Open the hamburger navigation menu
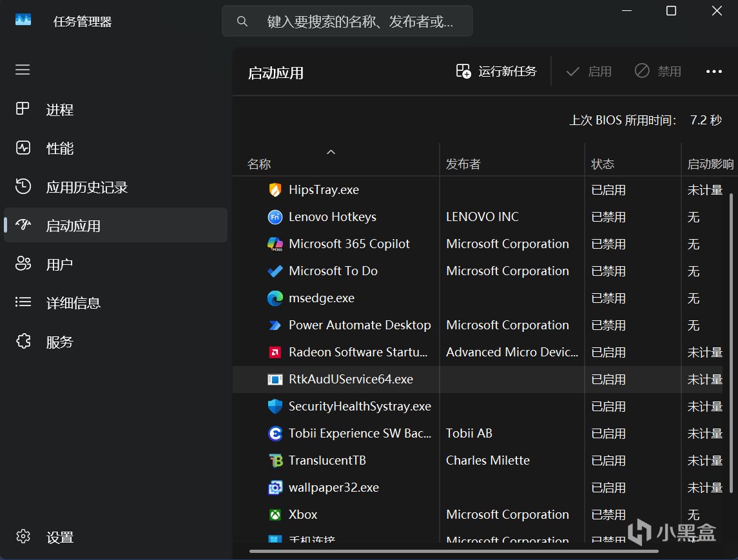 [x=23, y=70]
